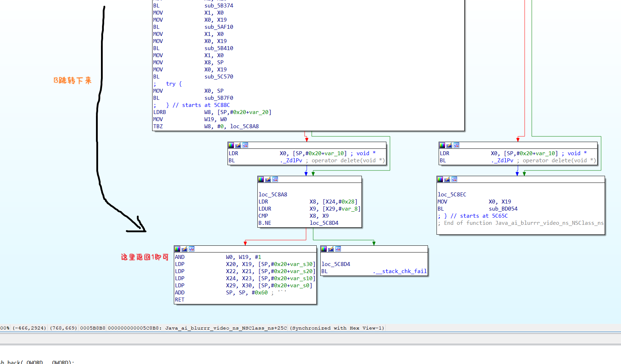Click color icon on right operator delete node

(x=442, y=145)
